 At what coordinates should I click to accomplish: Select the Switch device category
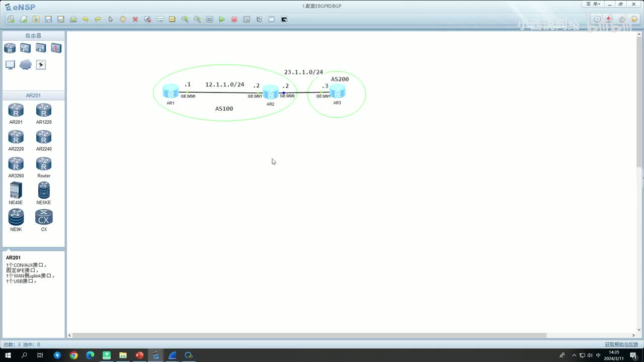coord(25,48)
